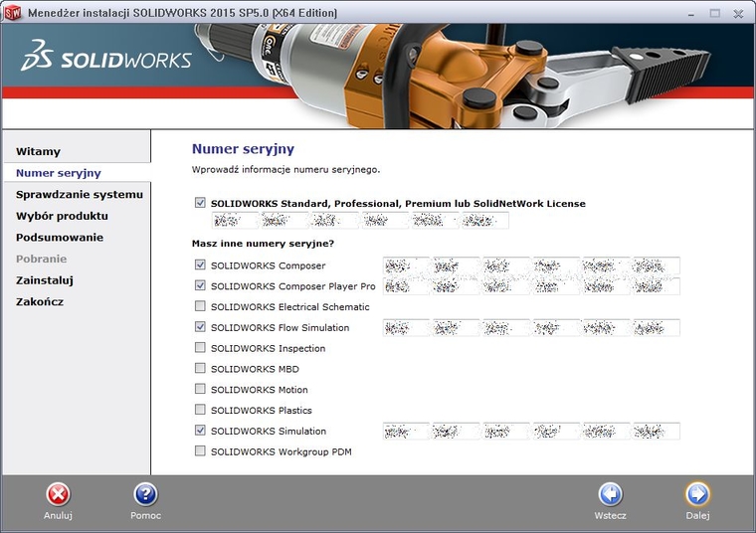Enable SOLIDWORKS Plastics checkbox

(200, 410)
